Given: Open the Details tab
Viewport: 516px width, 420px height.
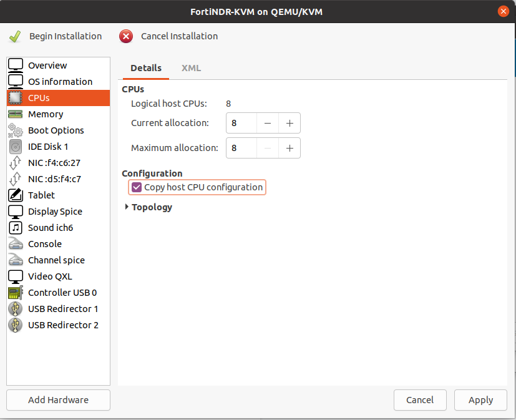Looking at the screenshot, I should 145,68.
